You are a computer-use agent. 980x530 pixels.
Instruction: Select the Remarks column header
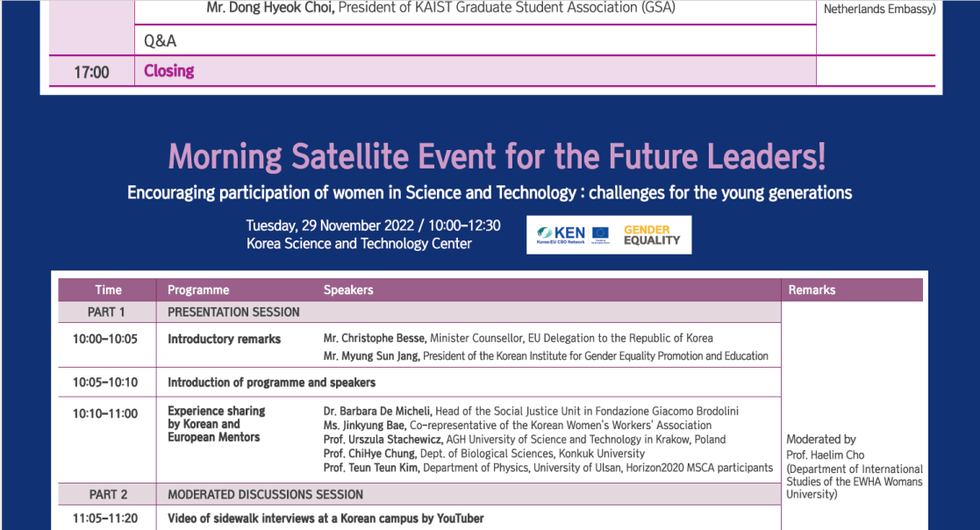[812, 290]
